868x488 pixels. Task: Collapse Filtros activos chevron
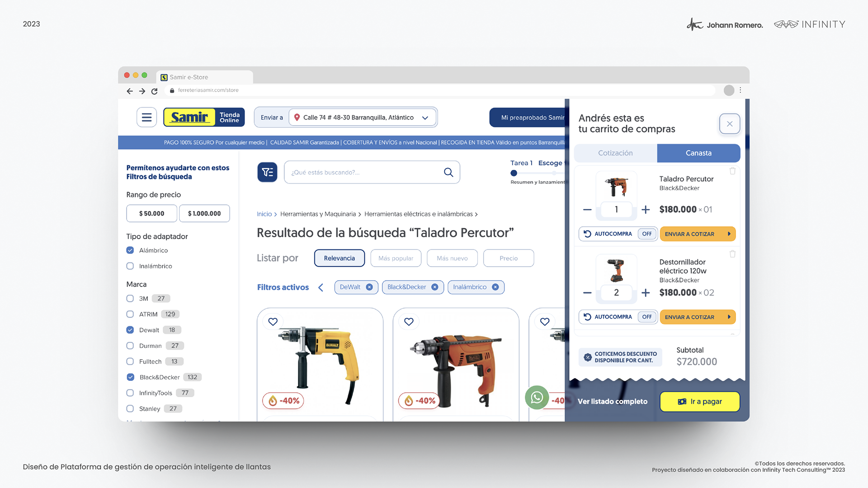click(x=321, y=287)
